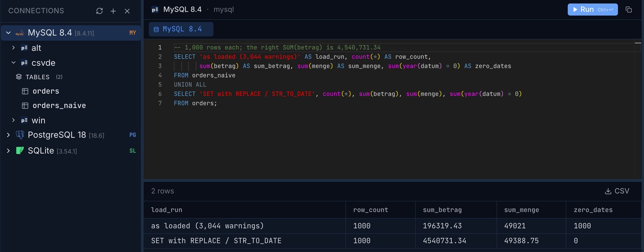The width and height of the screenshot is (644, 252).
Task: Select cell 'SET with REPLACE / STR_TO_DATE'
Action: [x=245, y=241]
